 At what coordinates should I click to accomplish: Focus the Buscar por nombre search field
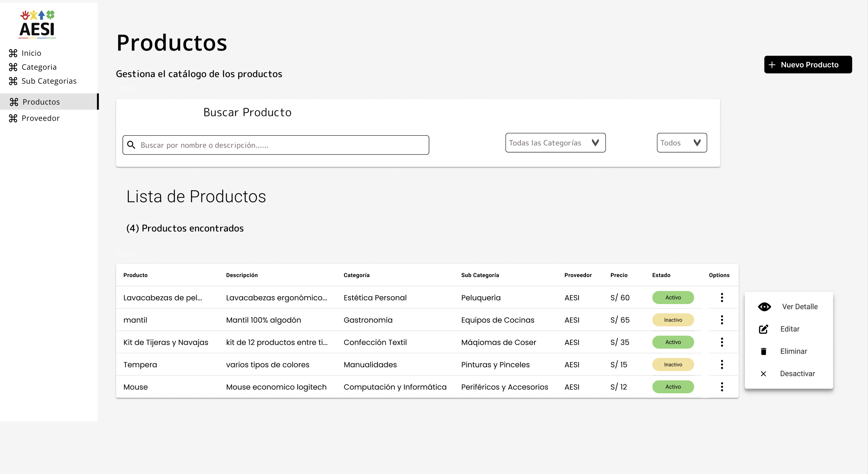[276, 145]
